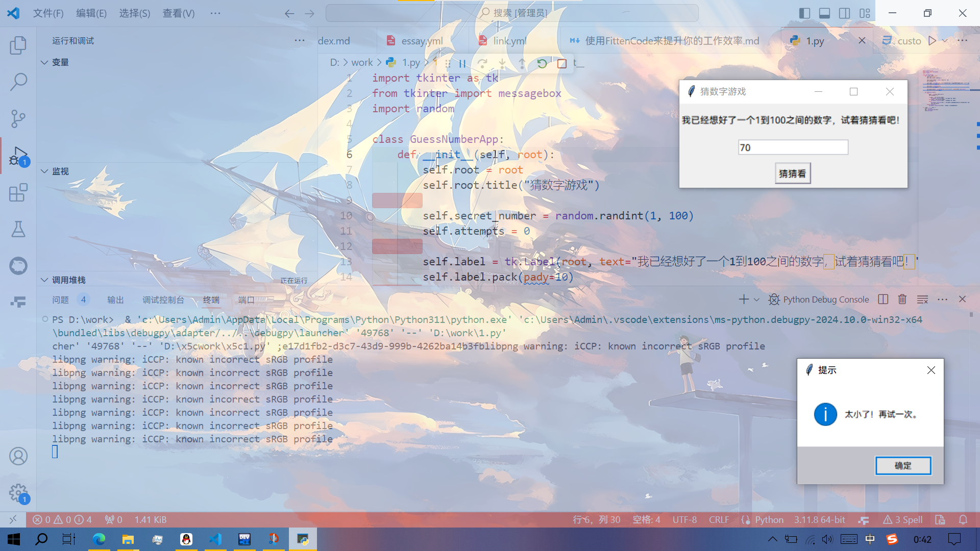
Task: Click the number entry field in 猜数字游戏
Action: click(793, 147)
